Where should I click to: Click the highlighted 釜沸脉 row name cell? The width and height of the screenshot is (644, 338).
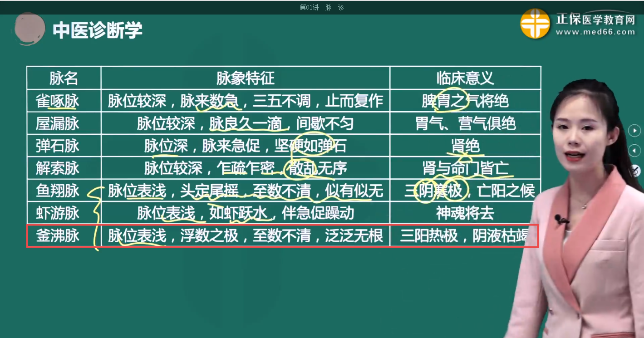tap(58, 236)
